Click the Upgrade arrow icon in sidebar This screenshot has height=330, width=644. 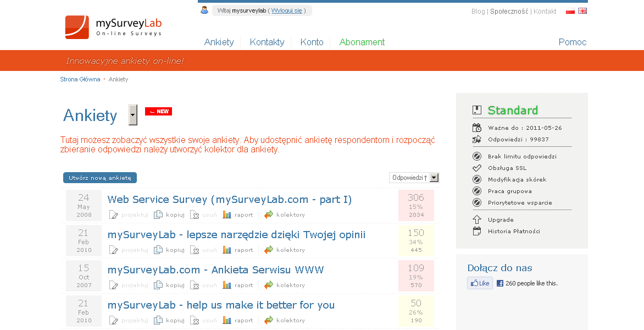click(477, 219)
